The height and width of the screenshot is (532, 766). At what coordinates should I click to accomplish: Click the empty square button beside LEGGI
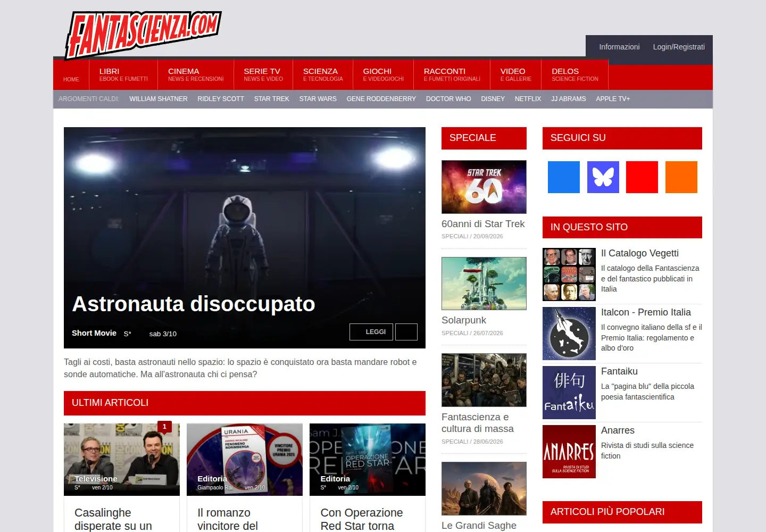[406, 332]
